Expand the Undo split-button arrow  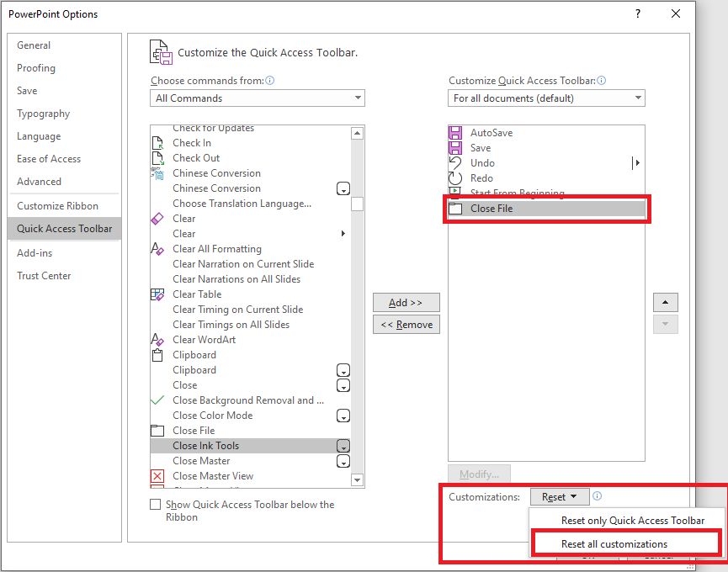[636, 163]
